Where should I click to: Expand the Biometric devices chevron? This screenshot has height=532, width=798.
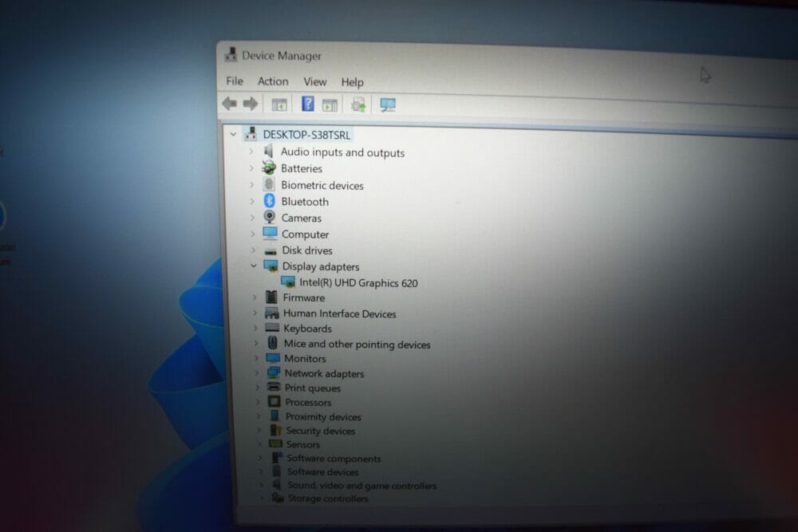click(251, 184)
